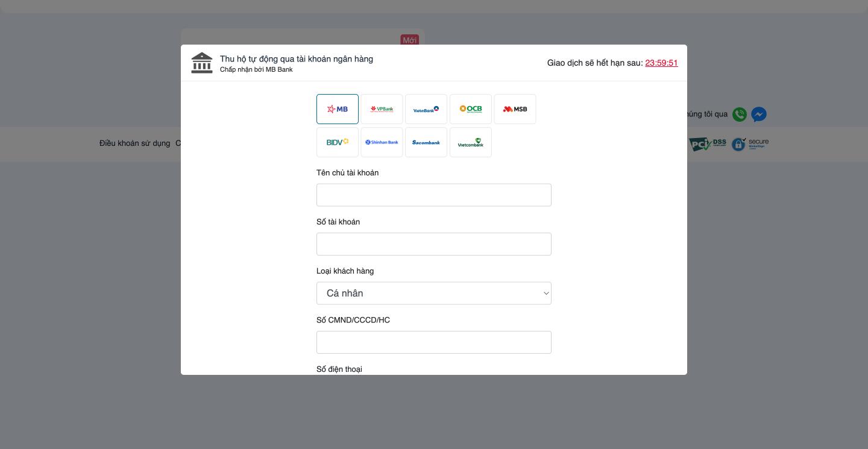
Task: Click the secure GlobalSign badge
Action: 750,144
